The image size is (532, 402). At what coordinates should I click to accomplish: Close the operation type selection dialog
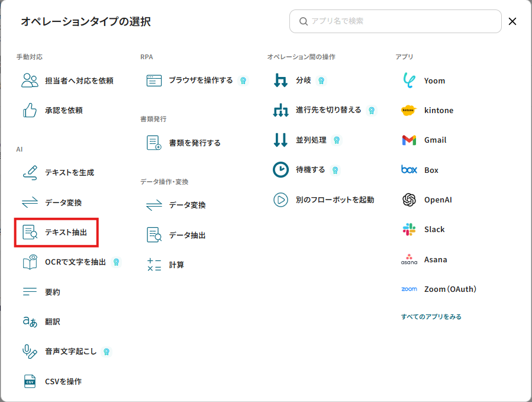[x=512, y=21]
